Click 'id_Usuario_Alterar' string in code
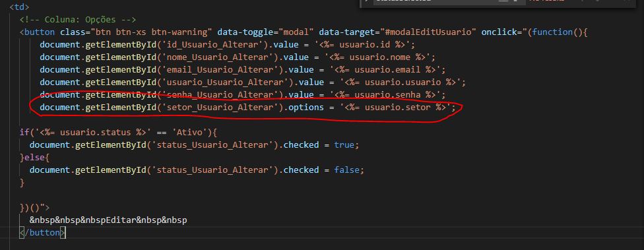Image resolution: width=644 pixels, height=250 pixels. (x=212, y=45)
